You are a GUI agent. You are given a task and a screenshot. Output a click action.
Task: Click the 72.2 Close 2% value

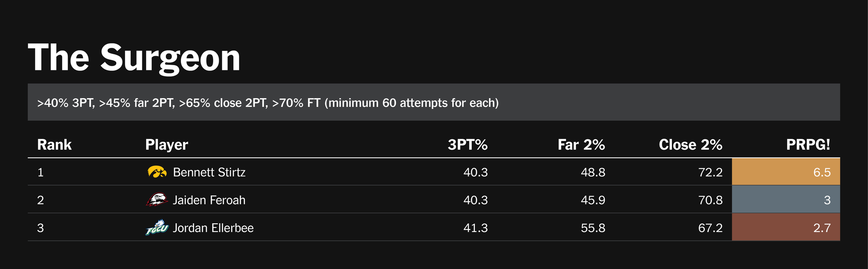coord(710,173)
